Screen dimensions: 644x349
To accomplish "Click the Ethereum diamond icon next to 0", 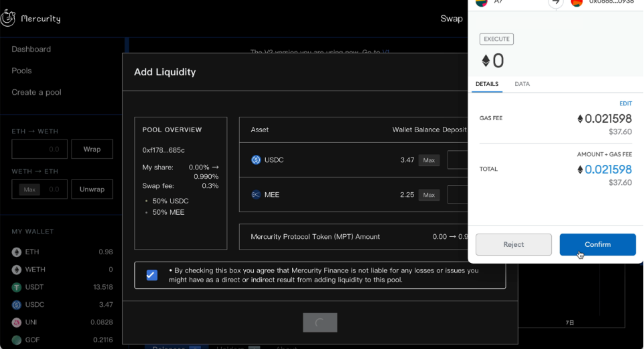I will click(486, 61).
